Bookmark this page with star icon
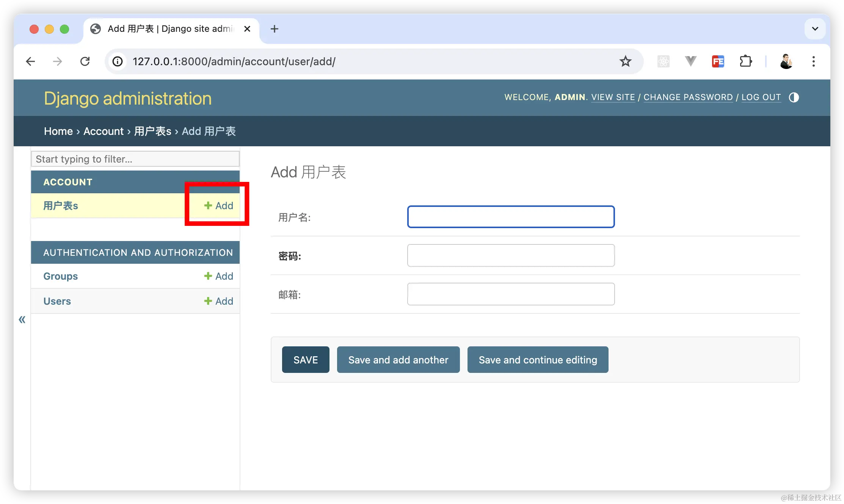Screen dimensions: 844x504 [625, 61]
